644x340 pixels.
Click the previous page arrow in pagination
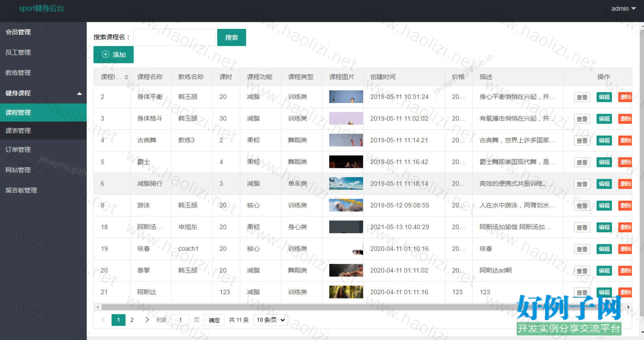point(103,320)
